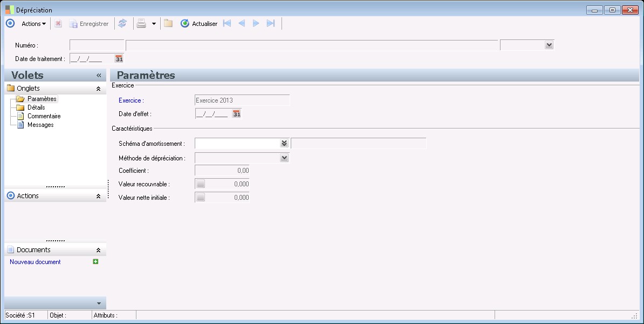Screen dimensions: 644x324
Task: Toggle the Valeur recouvrable checkbox
Action: click(201, 184)
